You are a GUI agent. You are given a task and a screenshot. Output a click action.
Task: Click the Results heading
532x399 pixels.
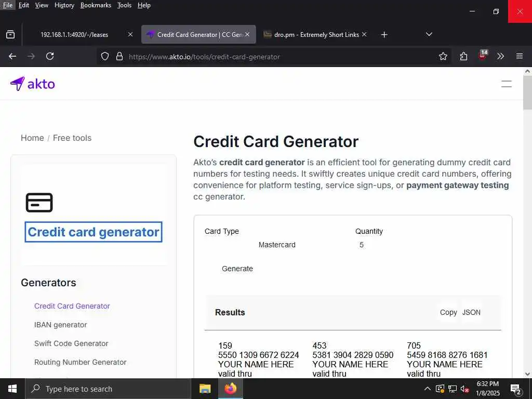tap(230, 312)
